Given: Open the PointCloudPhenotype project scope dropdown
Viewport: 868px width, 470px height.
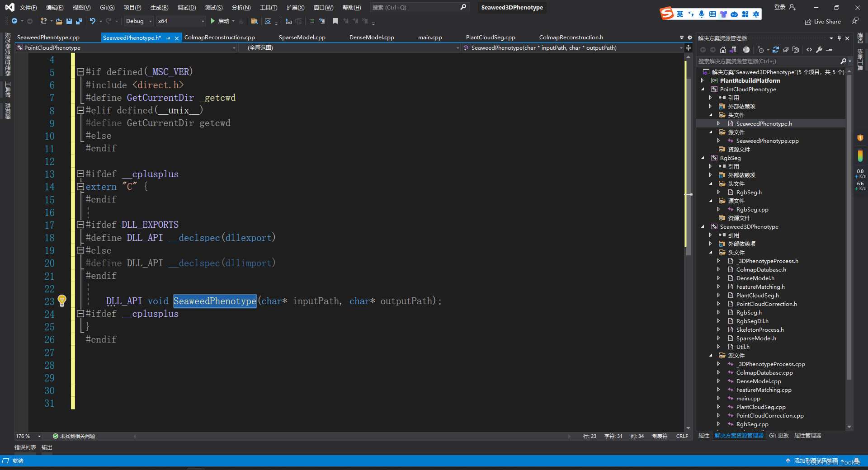Looking at the screenshot, I should [x=126, y=47].
